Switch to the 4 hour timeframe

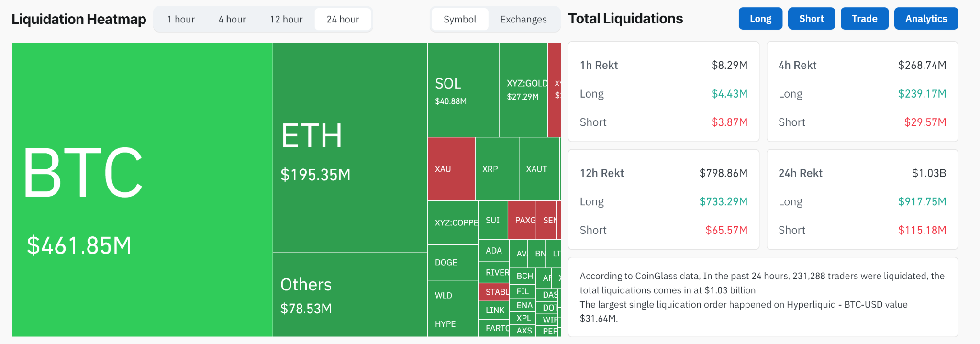pyautogui.click(x=232, y=20)
